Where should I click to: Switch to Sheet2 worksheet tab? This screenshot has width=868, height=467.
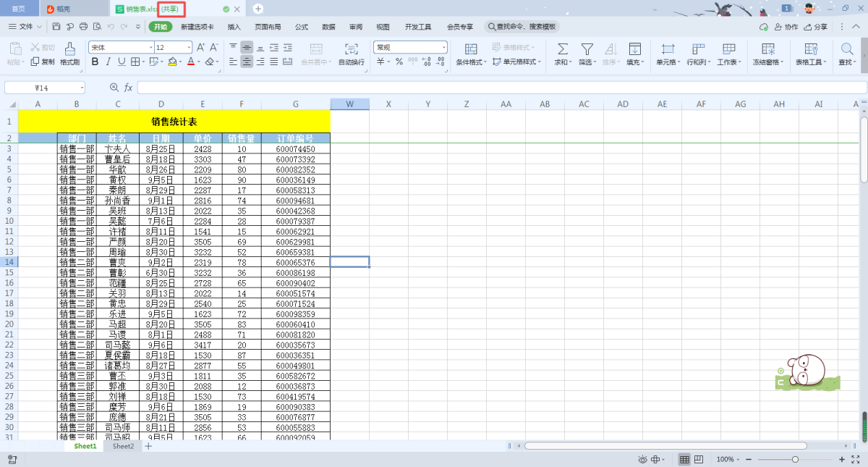[x=123, y=447]
